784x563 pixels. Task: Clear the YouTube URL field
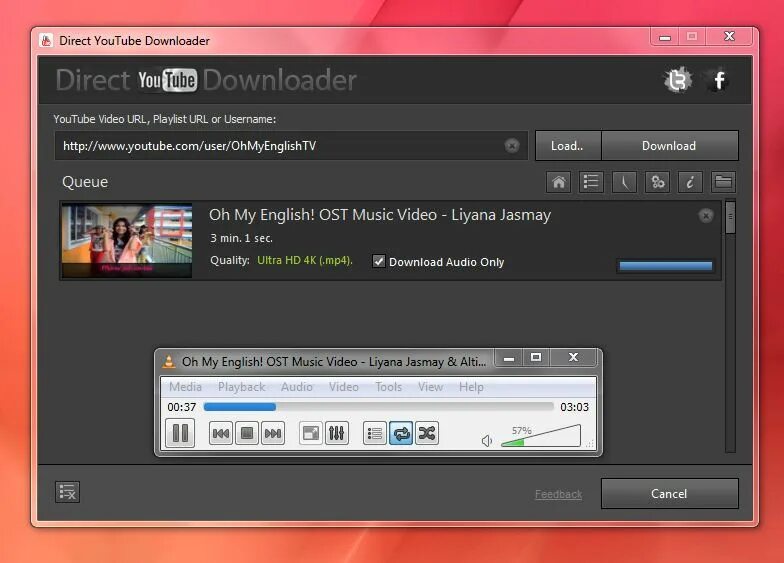coord(512,146)
